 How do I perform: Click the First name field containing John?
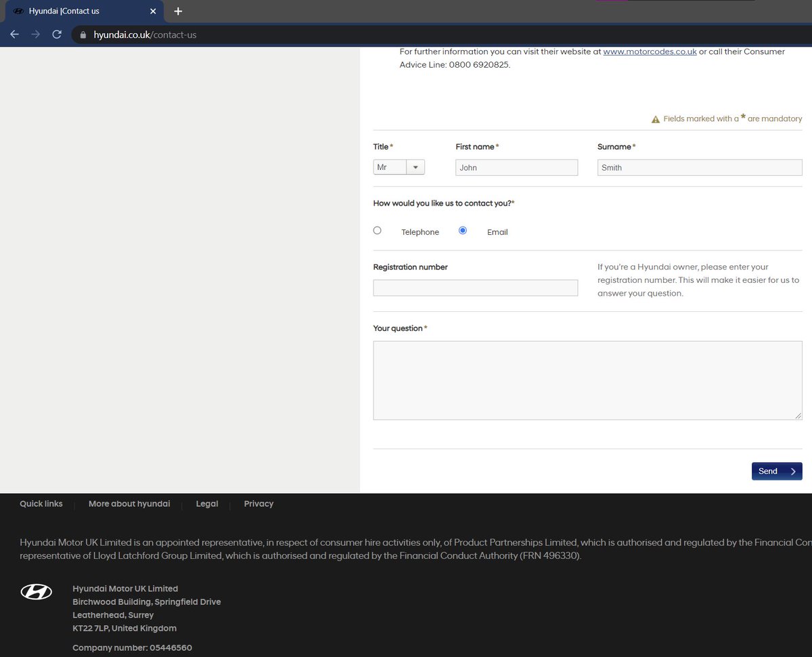(x=517, y=167)
